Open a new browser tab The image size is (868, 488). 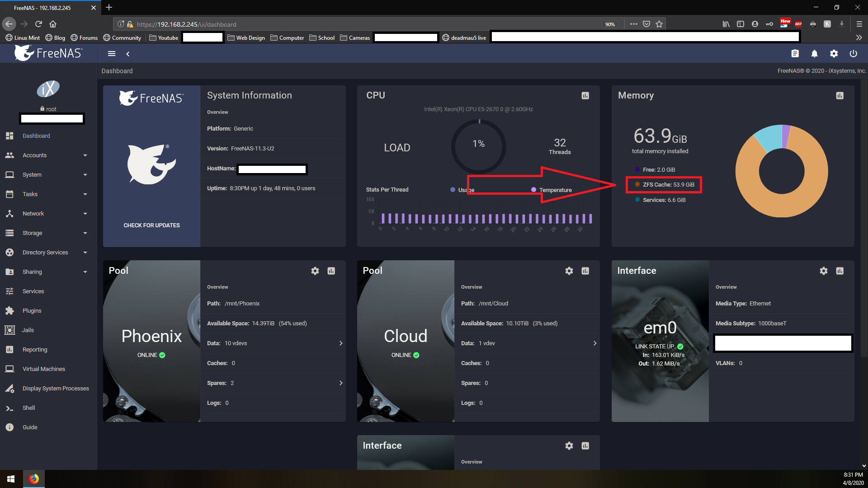109,7
